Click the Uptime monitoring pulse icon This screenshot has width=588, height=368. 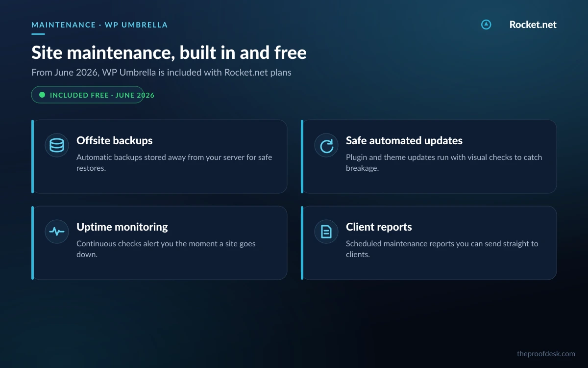57,232
